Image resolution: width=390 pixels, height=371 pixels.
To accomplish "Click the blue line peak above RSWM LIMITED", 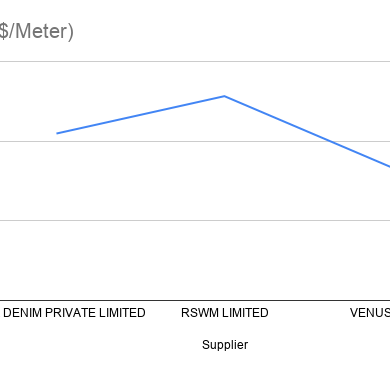I will click(224, 96).
